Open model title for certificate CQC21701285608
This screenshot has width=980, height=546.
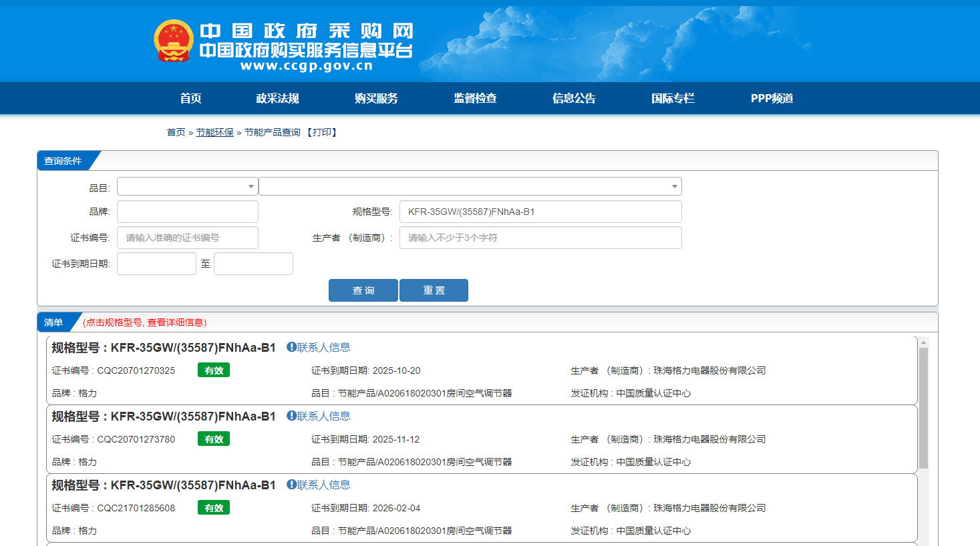164,485
